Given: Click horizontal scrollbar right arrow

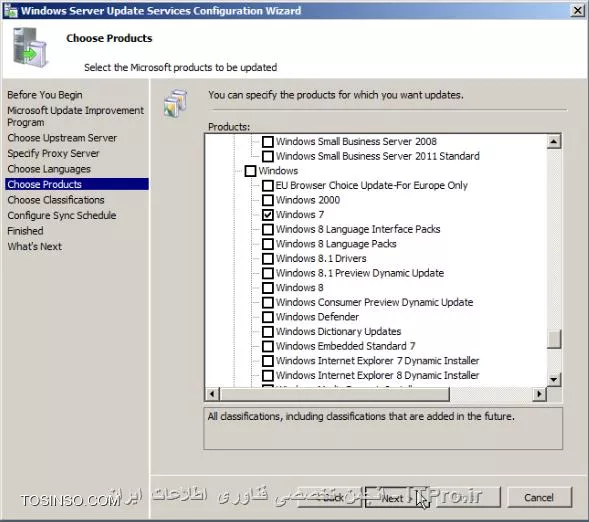Looking at the screenshot, I should click(539, 394).
